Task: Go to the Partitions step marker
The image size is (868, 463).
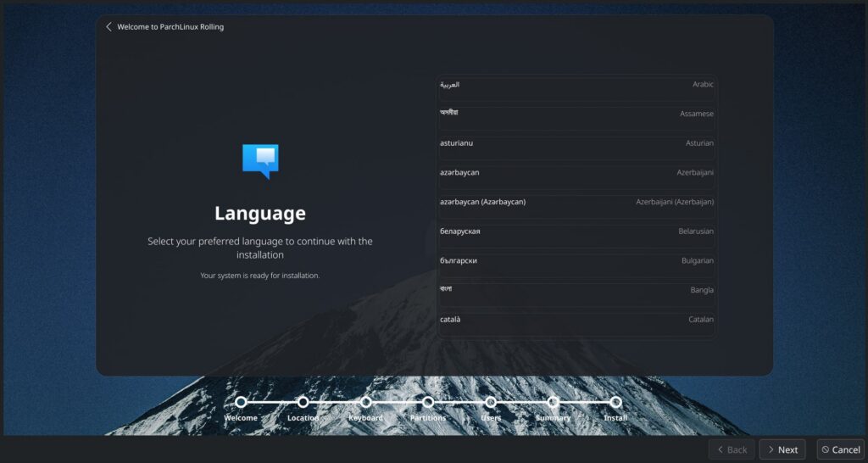Action: pyautogui.click(x=428, y=402)
